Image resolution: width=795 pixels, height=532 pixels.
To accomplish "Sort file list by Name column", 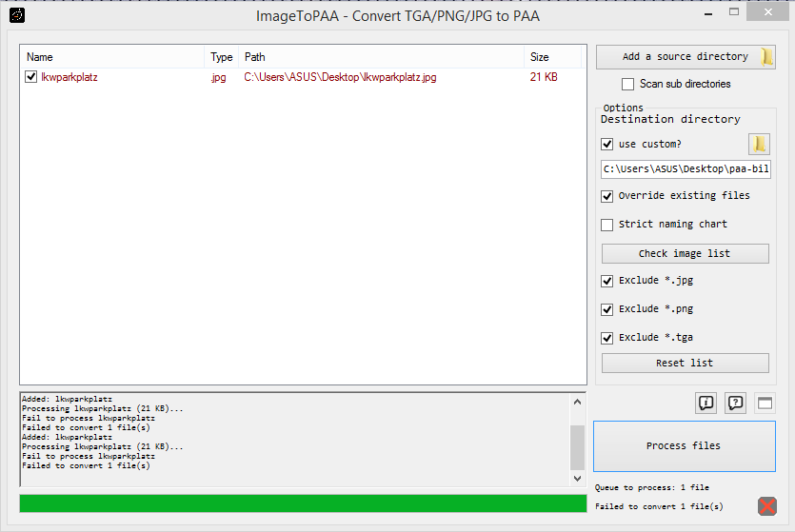I will coord(112,57).
